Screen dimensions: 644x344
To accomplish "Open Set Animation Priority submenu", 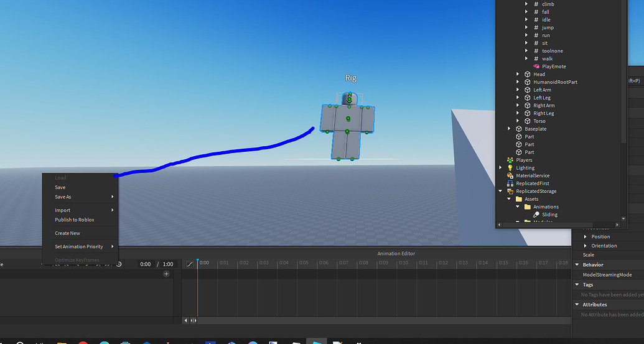I will [x=80, y=247].
